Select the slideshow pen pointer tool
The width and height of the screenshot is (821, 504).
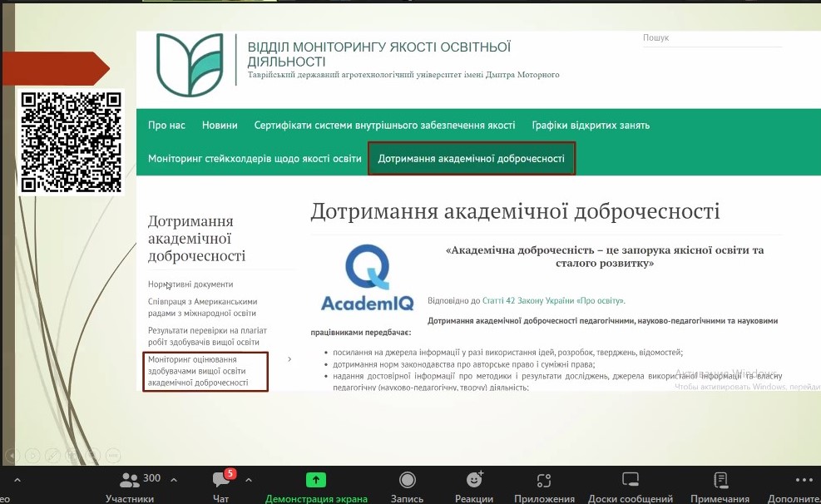point(52,455)
